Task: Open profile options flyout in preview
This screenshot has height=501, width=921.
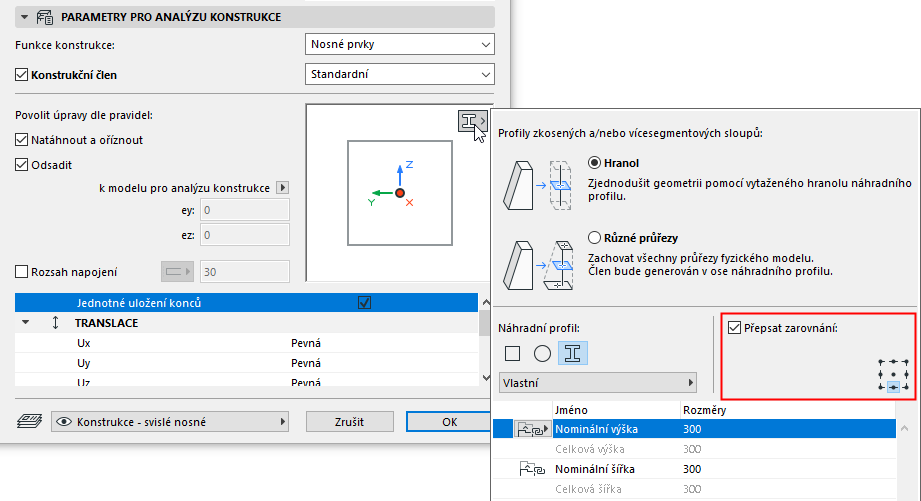Action: (473, 121)
